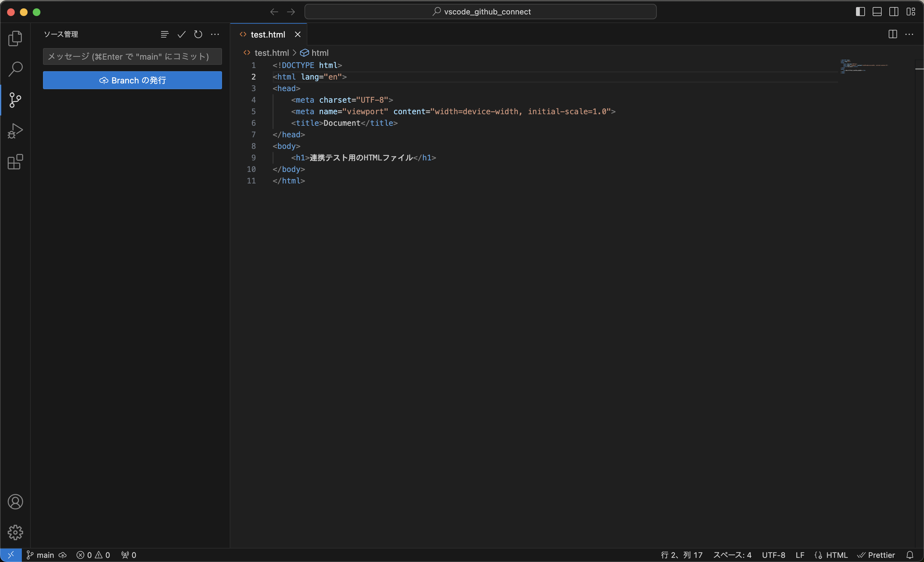The height and width of the screenshot is (562, 924).
Task: Open the Run and Debug view icon
Action: click(x=15, y=131)
